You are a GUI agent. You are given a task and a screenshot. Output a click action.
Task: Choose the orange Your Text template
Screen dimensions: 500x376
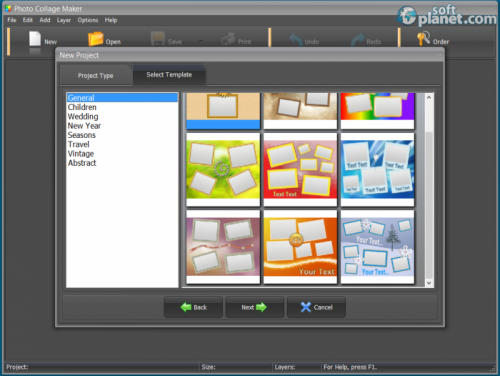tap(300, 247)
